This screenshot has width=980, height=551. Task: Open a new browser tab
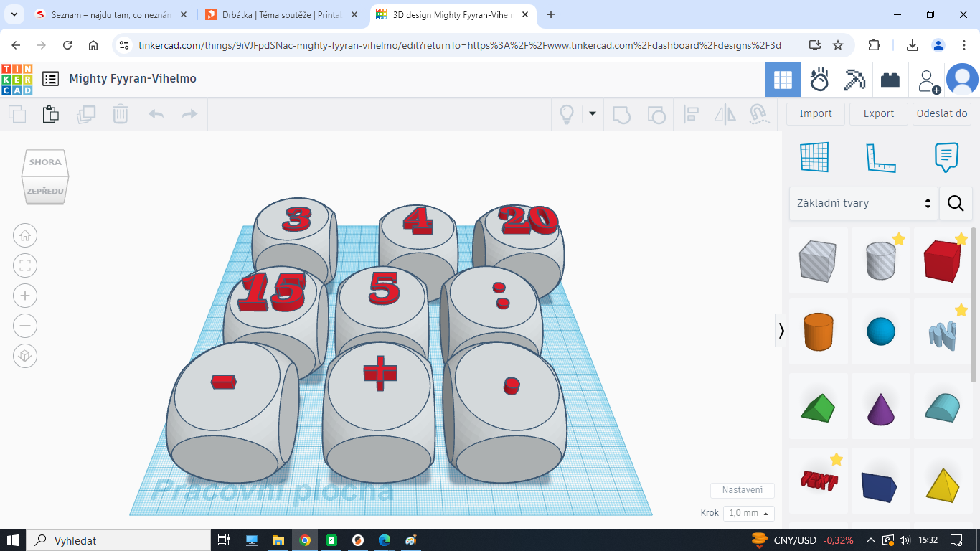[551, 14]
